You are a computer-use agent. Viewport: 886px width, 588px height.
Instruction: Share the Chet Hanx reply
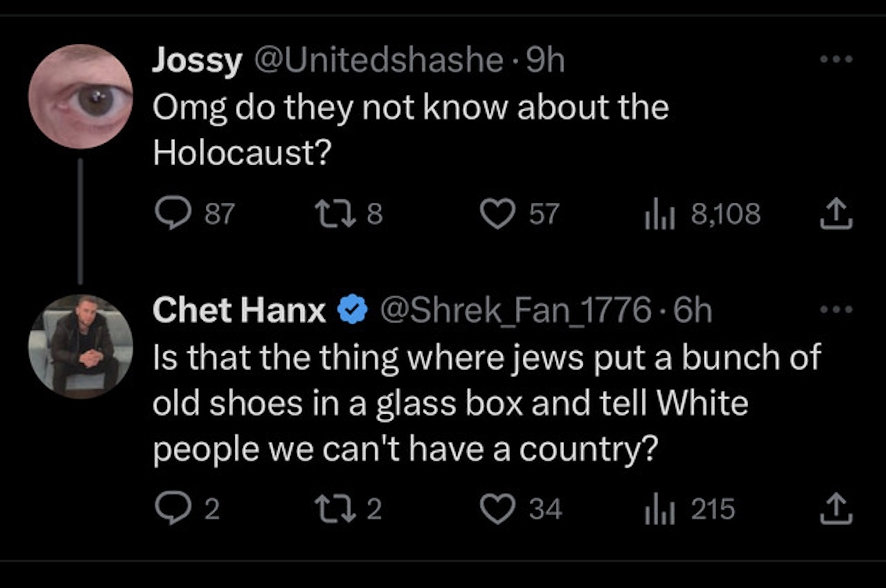coord(836,509)
